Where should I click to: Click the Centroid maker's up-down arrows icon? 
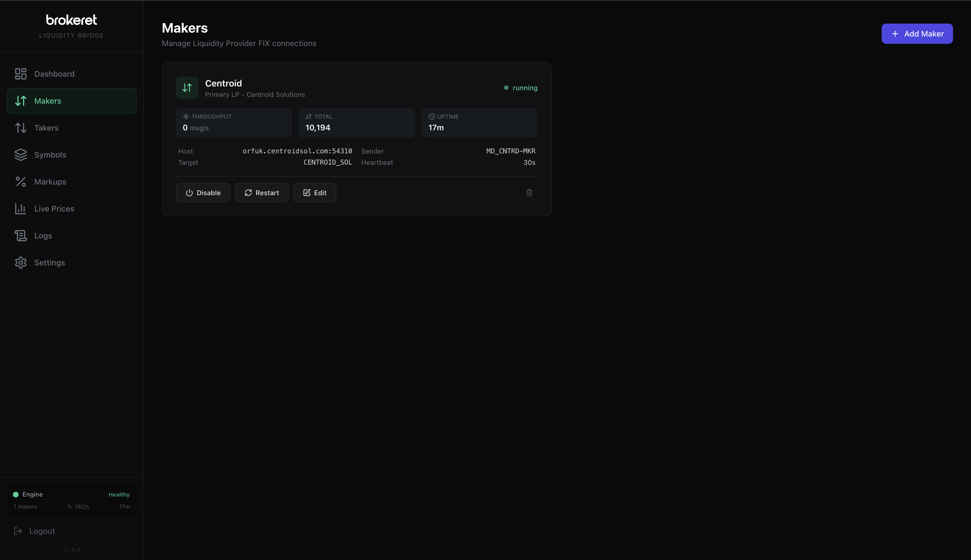pyautogui.click(x=187, y=87)
